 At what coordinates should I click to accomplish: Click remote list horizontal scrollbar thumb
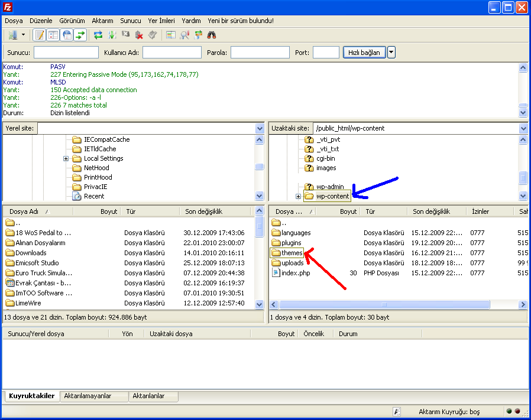(x=384, y=305)
